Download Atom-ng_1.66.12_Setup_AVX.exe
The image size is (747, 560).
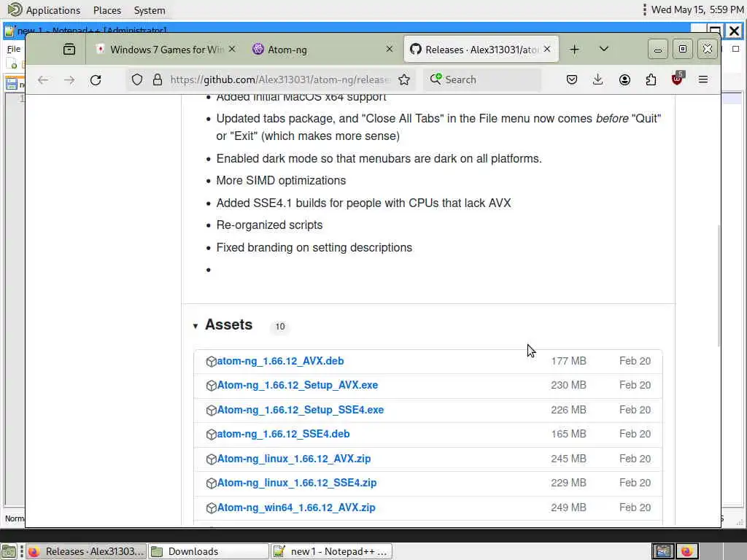tap(298, 385)
